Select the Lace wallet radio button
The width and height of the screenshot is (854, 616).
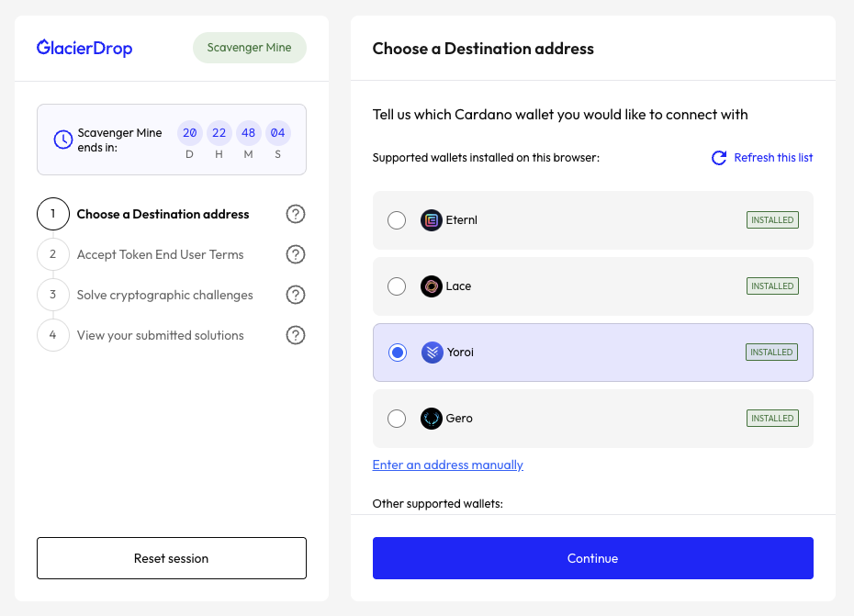(x=397, y=286)
